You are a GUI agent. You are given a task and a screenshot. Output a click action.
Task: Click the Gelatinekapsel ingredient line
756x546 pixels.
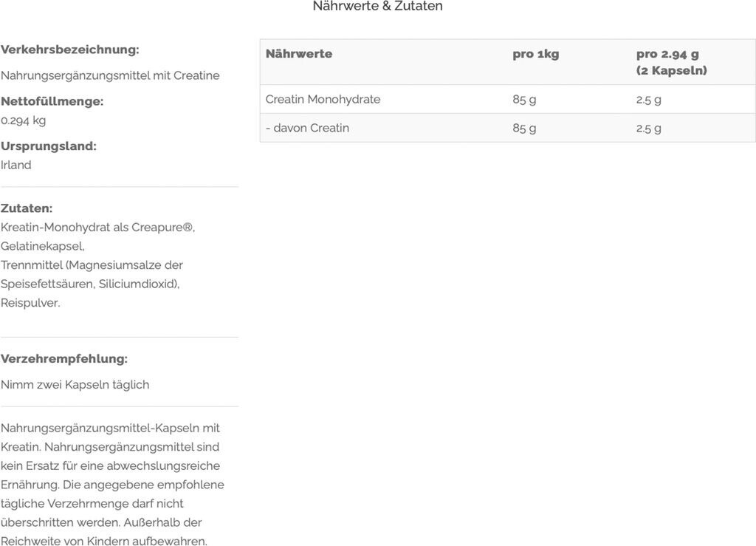click(42, 247)
